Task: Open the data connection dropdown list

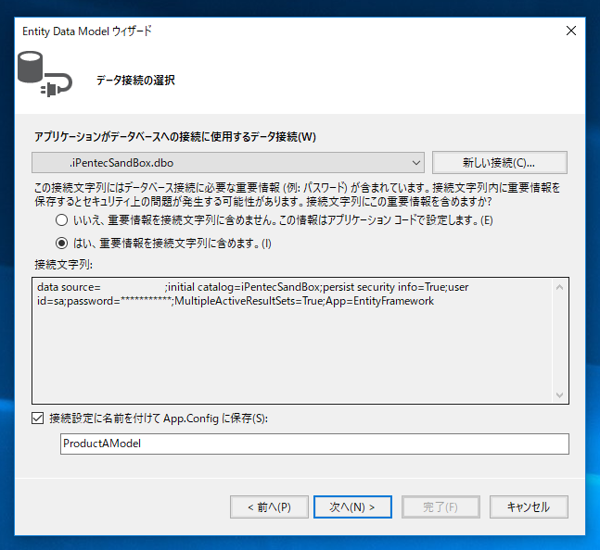Action: coord(228,163)
